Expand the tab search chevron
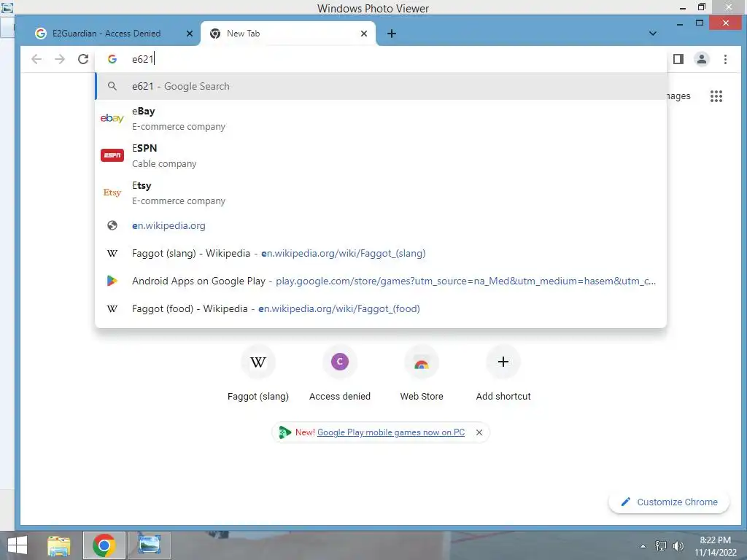The height and width of the screenshot is (560, 747). click(653, 34)
